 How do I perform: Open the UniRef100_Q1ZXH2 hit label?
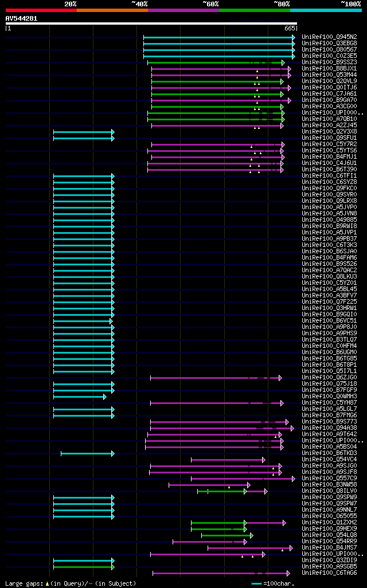pyautogui.click(x=330, y=522)
